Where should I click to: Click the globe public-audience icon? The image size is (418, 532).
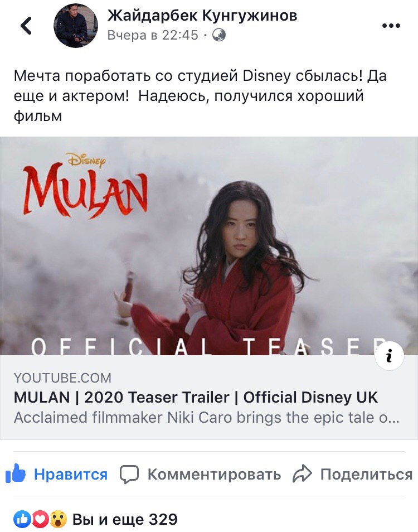coord(219,35)
